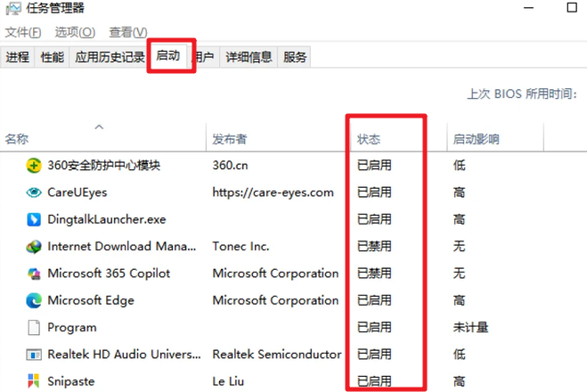
Task: Switch to the 启动 tab
Action: coord(167,56)
